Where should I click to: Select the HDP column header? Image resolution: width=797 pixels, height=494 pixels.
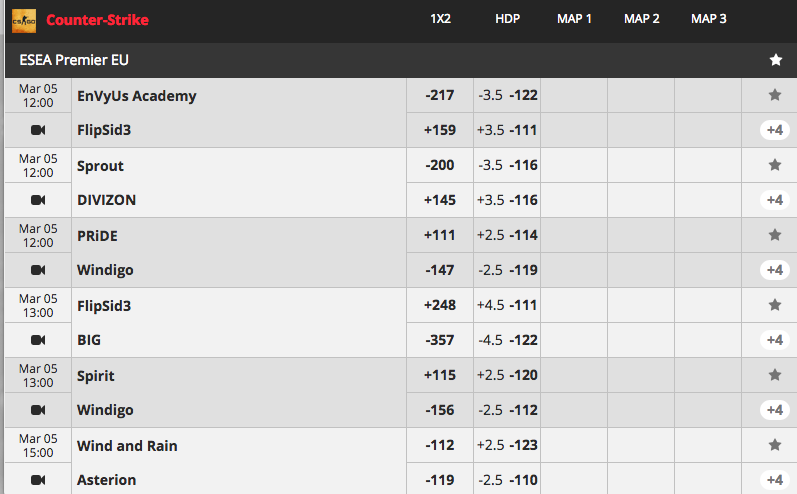click(507, 19)
